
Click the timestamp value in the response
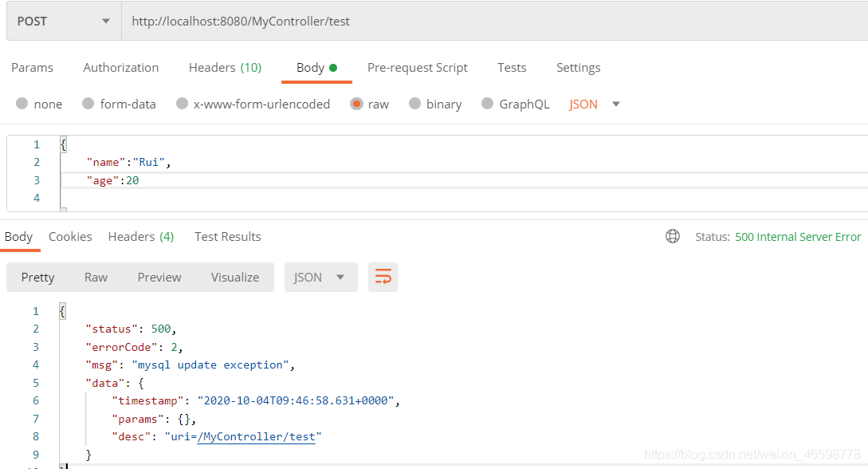(x=296, y=400)
